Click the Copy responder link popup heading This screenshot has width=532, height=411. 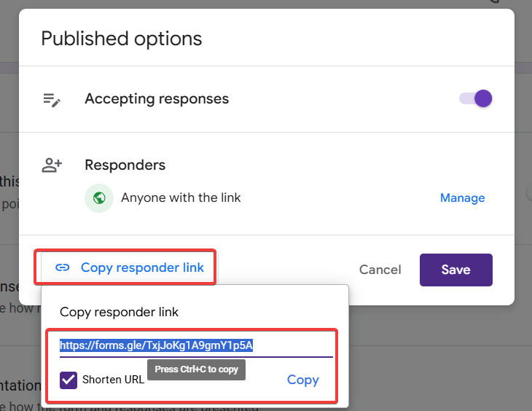(x=119, y=312)
